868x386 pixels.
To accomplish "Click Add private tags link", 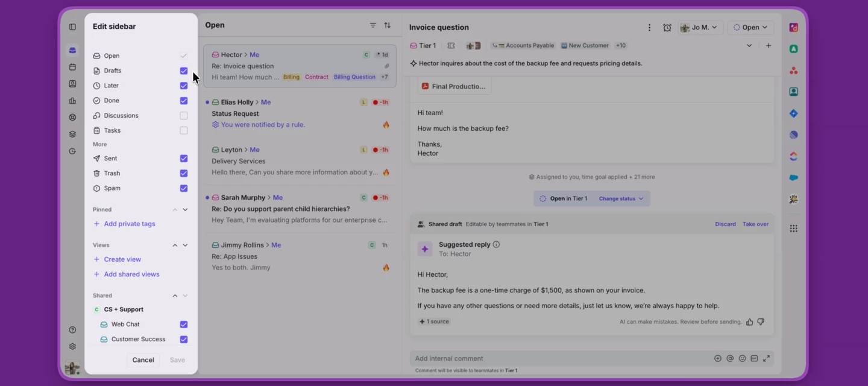I will point(124,224).
